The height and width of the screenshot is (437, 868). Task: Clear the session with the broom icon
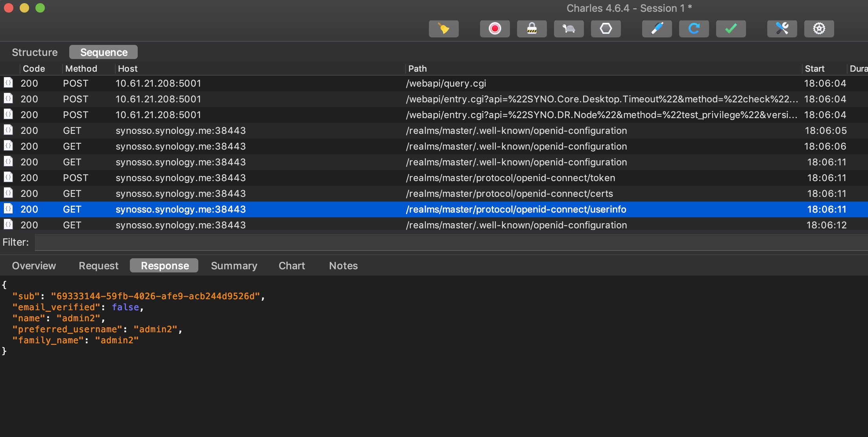(443, 29)
